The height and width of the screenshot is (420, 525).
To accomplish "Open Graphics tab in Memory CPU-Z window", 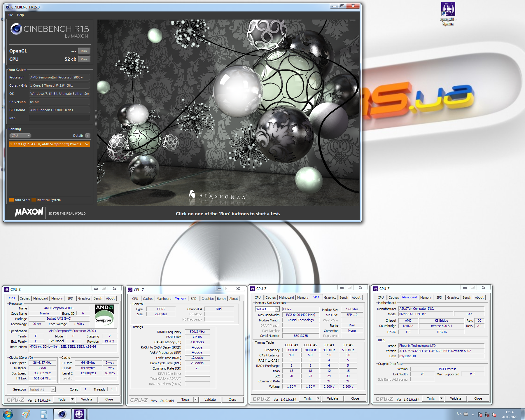I will (x=208, y=299).
